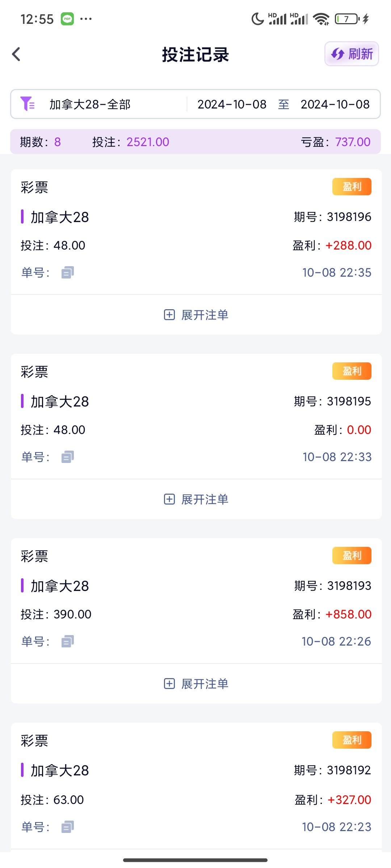Image resolution: width=391 pixels, height=868 pixels.
Task: Open the 加拿大28-全部 game filter dropdown
Action: 90,105
